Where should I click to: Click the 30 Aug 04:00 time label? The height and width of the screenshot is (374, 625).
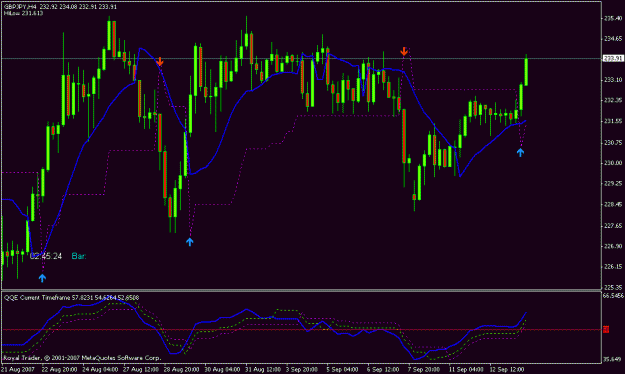pos(222,369)
